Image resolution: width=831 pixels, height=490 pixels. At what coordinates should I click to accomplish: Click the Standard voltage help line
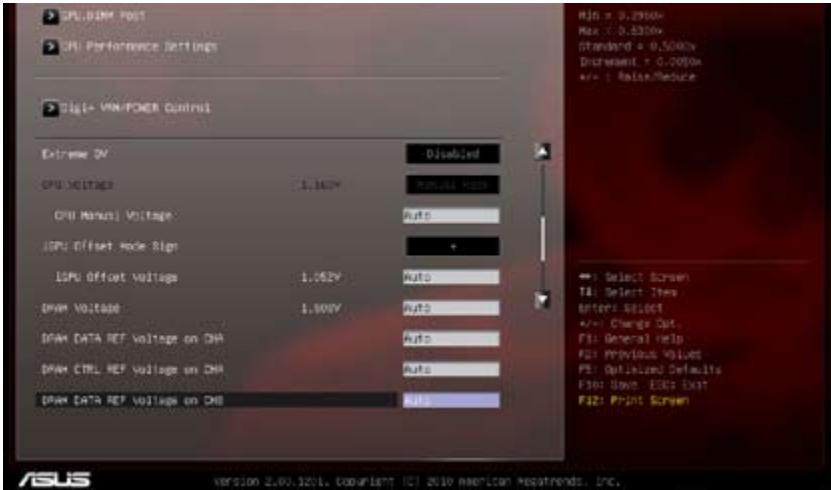637,46
